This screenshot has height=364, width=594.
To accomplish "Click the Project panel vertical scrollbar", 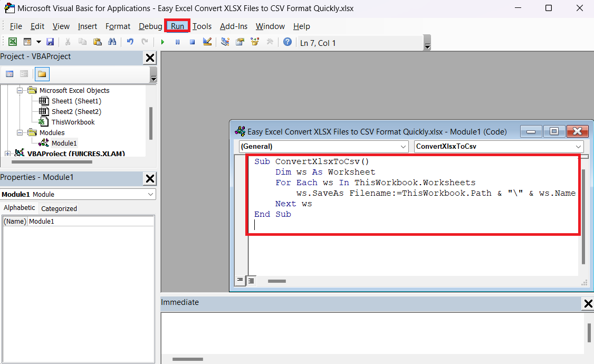I will pos(151,123).
